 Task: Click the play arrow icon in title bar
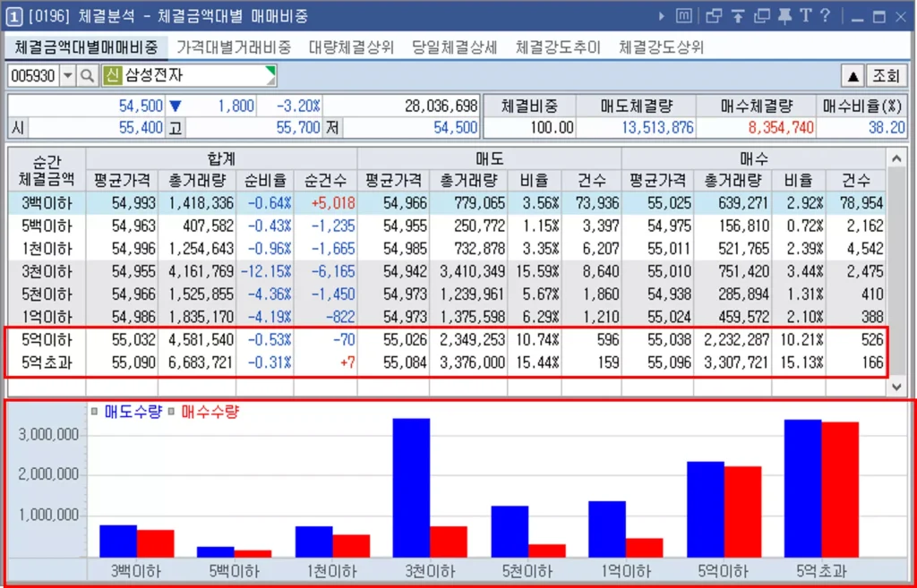point(662,16)
